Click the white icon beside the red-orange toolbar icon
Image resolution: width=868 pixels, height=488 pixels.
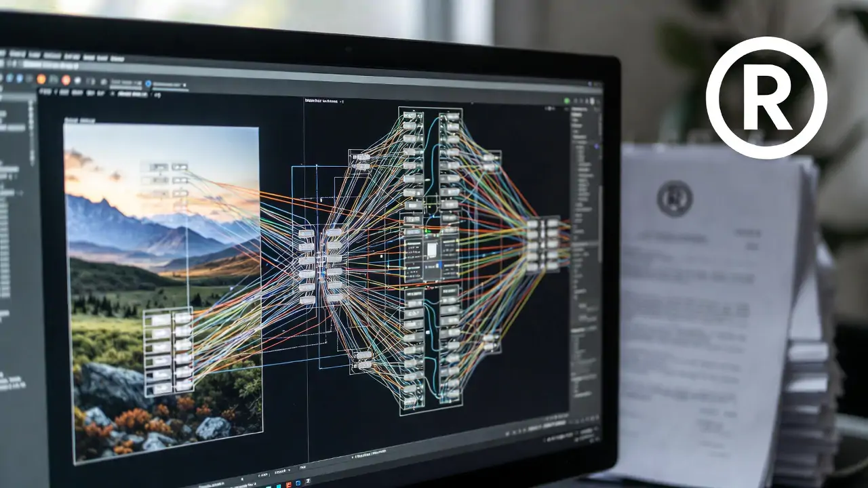pos(79,81)
